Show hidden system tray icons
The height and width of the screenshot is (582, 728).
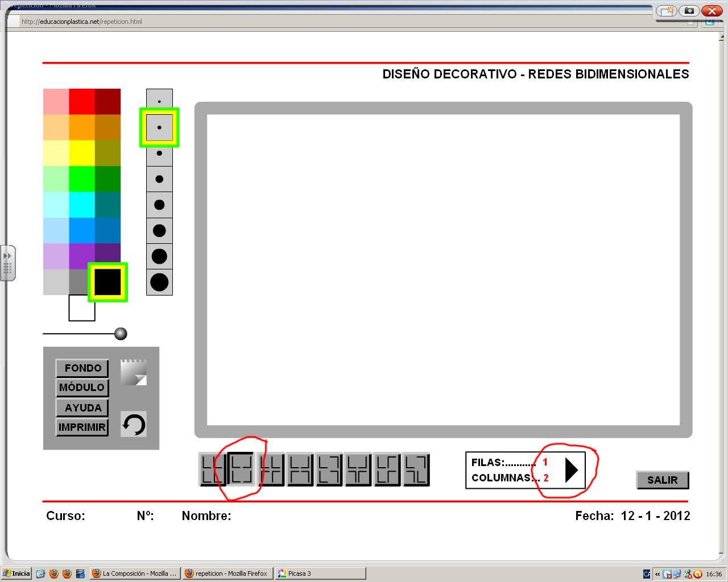(x=657, y=574)
